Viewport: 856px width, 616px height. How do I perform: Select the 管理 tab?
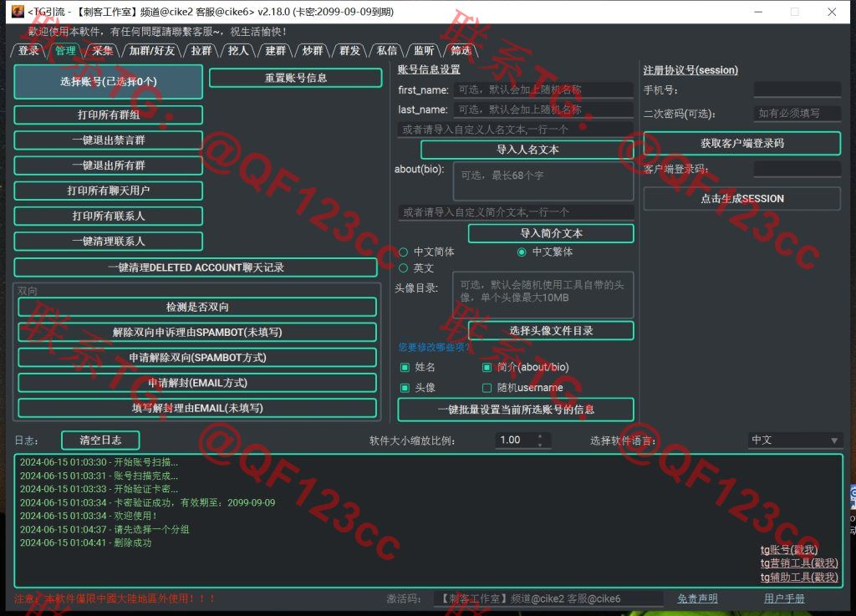[x=65, y=51]
